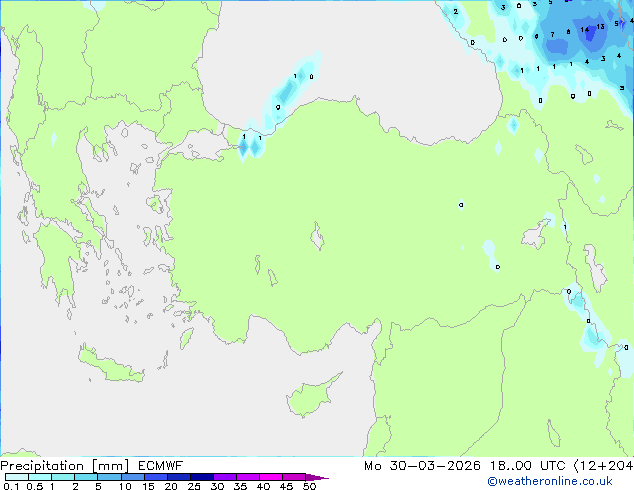Image resolution: width=634 pixels, height=490 pixels.
Task: Click the legend label '0.5'
Action: pyautogui.click(x=34, y=486)
